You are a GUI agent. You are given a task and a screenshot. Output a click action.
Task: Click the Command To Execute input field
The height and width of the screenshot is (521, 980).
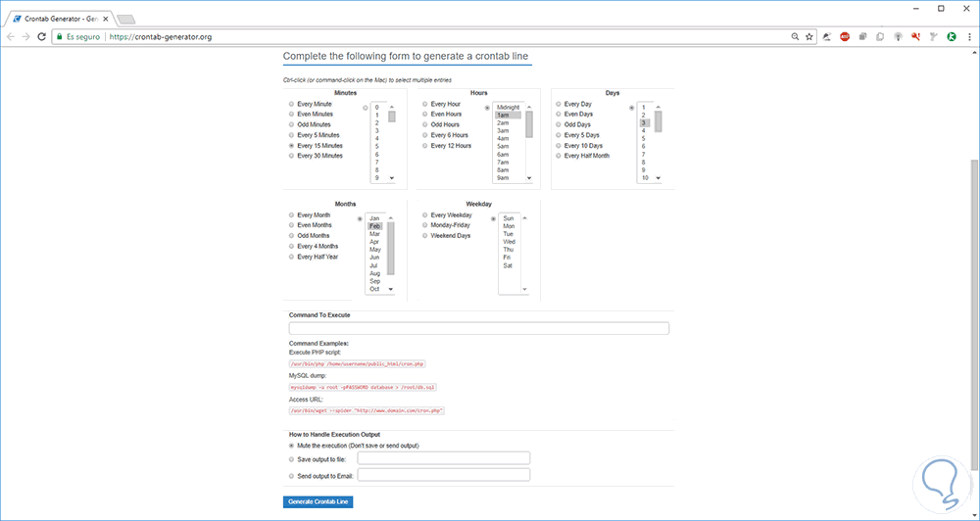coord(479,329)
